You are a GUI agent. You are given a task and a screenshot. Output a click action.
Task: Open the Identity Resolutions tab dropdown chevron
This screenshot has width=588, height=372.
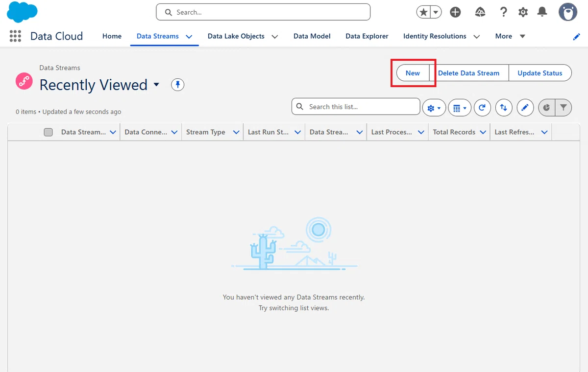477,37
